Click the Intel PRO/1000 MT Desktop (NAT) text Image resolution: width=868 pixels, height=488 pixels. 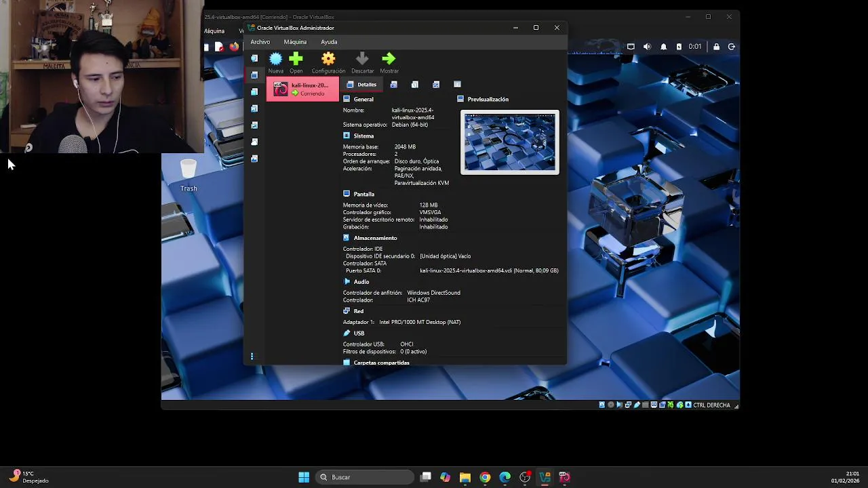[x=420, y=322]
